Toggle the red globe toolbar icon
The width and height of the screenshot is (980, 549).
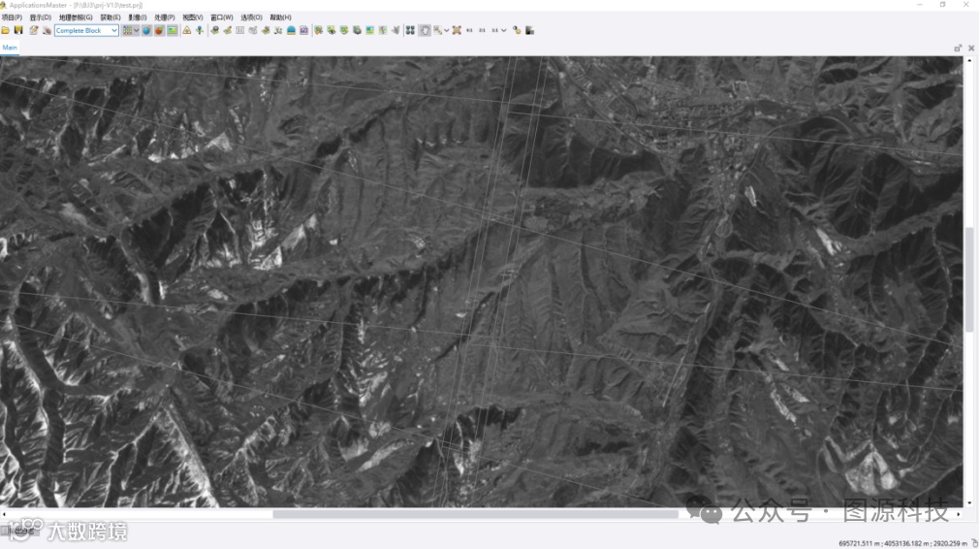(x=159, y=30)
